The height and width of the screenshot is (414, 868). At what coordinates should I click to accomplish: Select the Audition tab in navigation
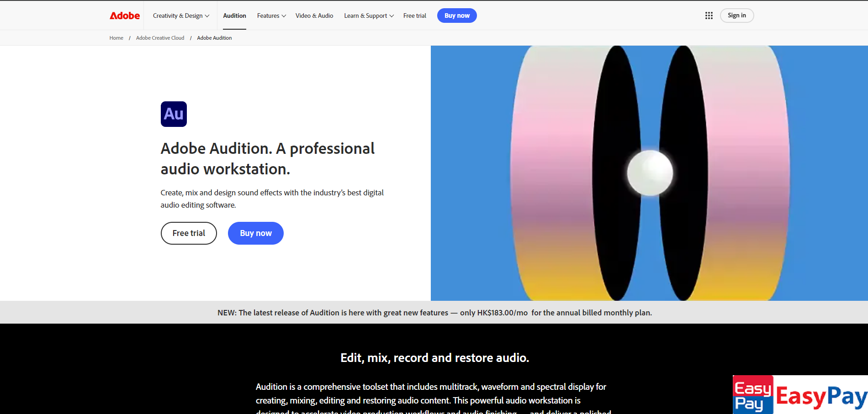click(234, 16)
